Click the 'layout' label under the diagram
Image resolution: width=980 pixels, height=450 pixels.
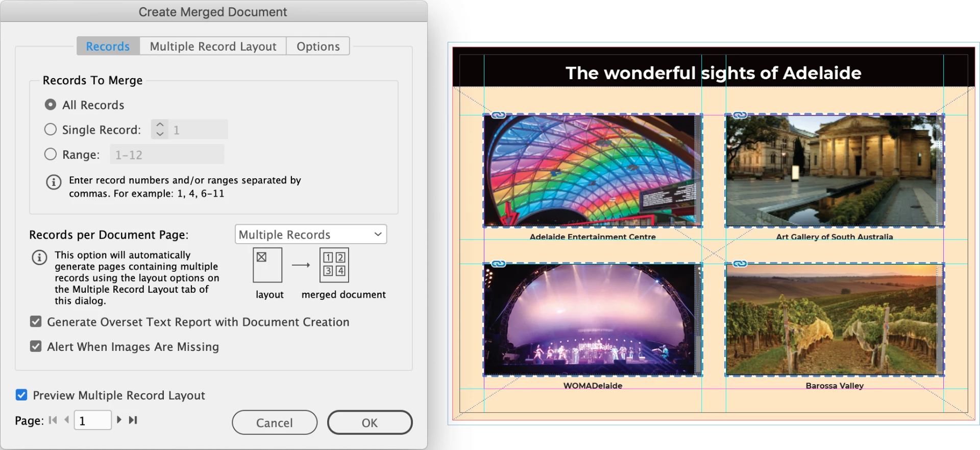[269, 294]
